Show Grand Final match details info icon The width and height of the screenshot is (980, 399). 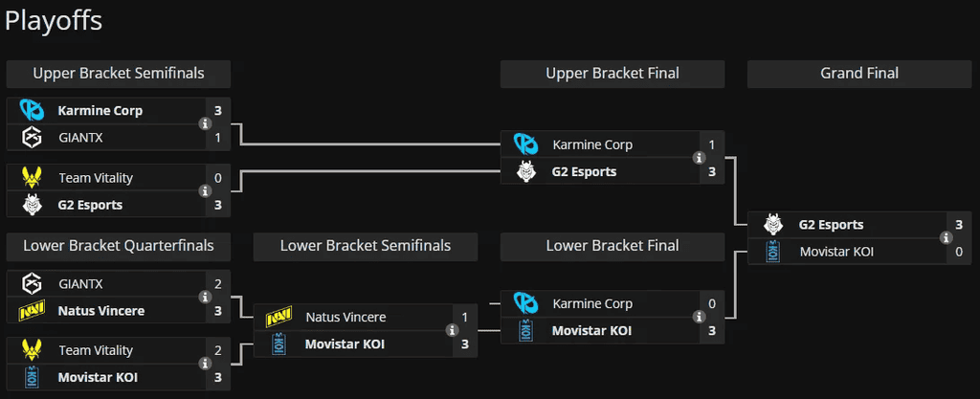947,238
